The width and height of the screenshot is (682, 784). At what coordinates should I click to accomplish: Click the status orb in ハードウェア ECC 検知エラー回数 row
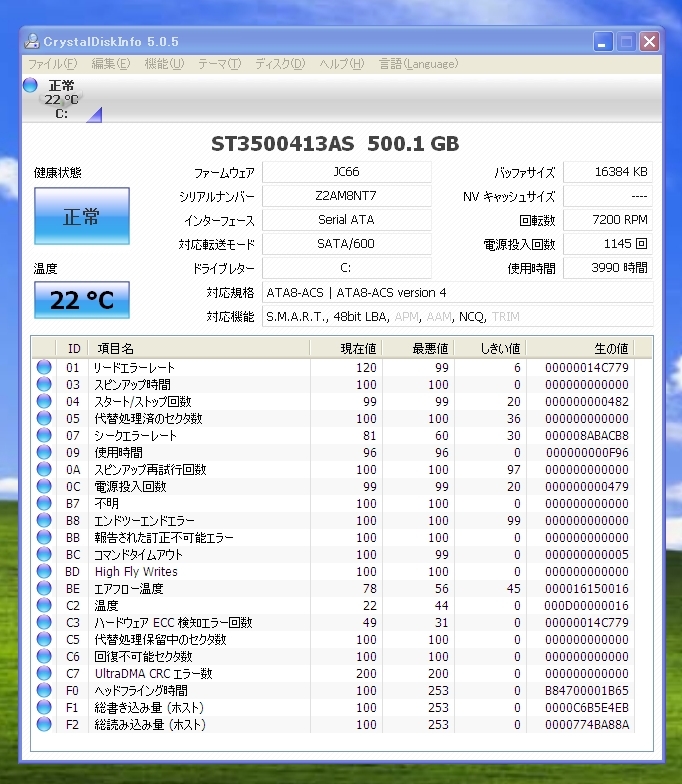44,622
